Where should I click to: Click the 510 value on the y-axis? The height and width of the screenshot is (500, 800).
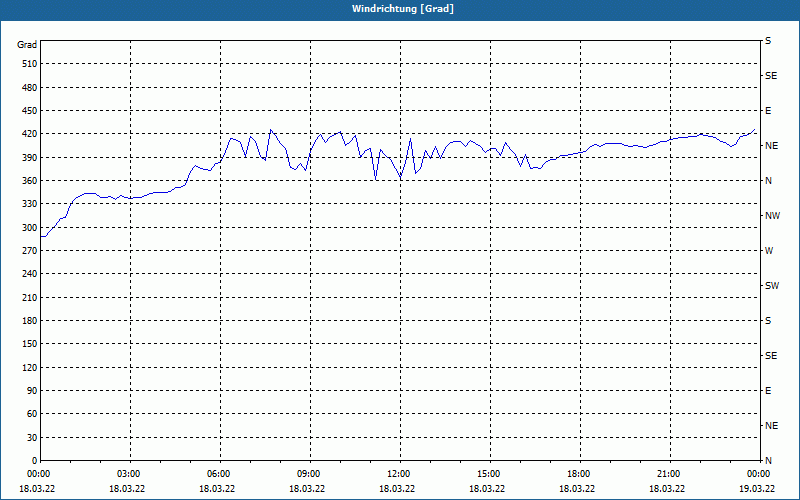click(30, 64)
